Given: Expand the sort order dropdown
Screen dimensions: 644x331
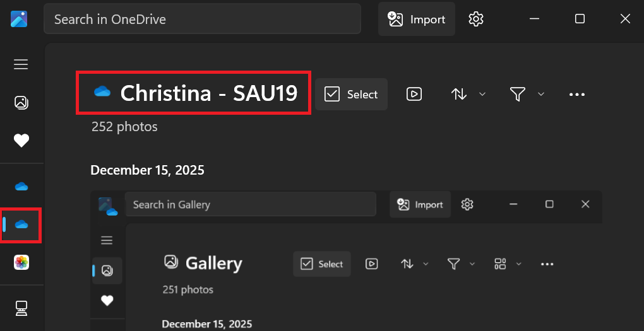Looking at the screenshot, I should 468,95.
